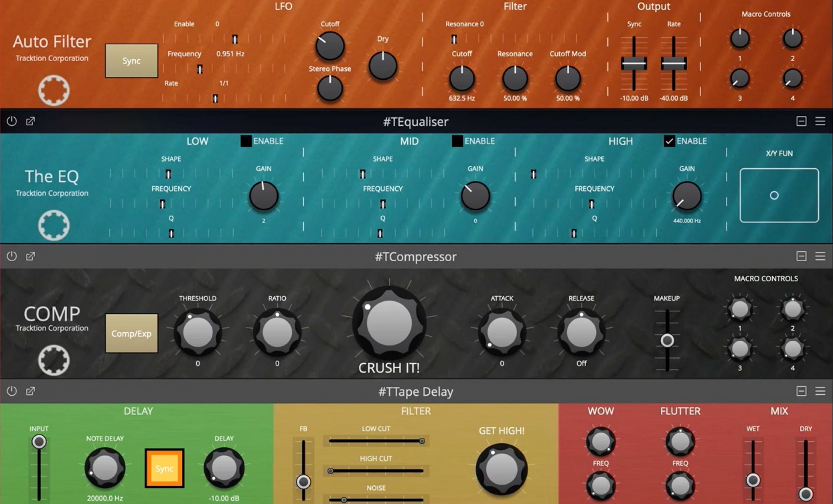This screenshot has width=833, height=504.
Task: Click the GET HIGH! knob
Action: pyautogui.click(x=502, y=469)
